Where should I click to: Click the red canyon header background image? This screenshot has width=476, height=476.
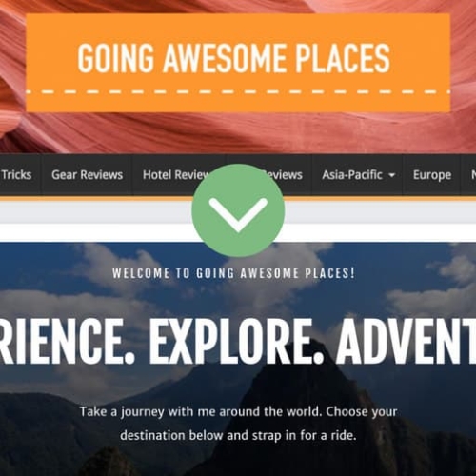pyautogui.click(x=238, y=133)
